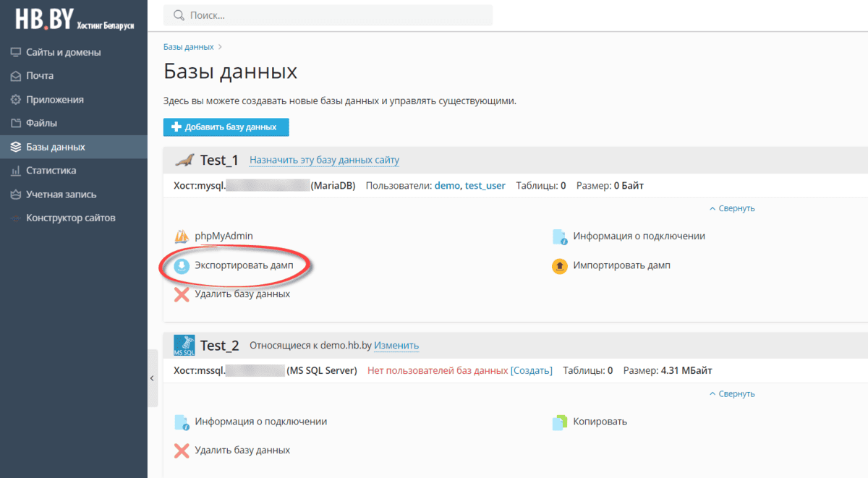
Task: Click Test_2 connection info document icon
Action: 182,422
